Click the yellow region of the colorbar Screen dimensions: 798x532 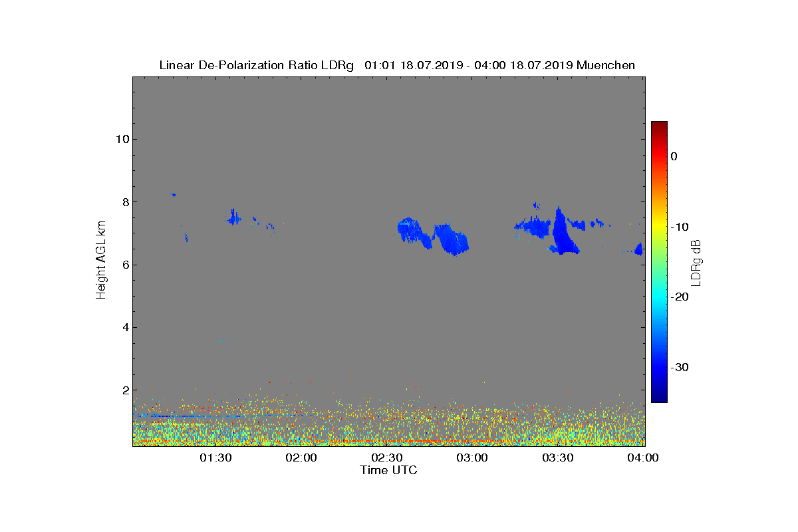[659, 226]
